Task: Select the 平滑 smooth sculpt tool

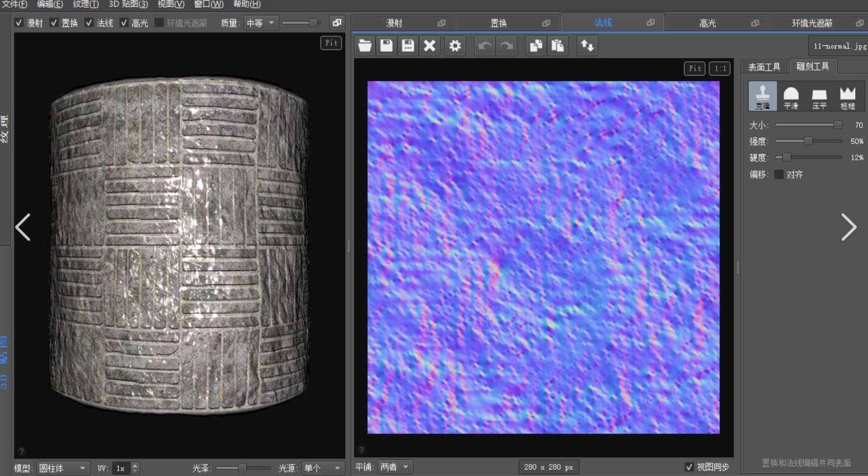Action: coord(791,96)
